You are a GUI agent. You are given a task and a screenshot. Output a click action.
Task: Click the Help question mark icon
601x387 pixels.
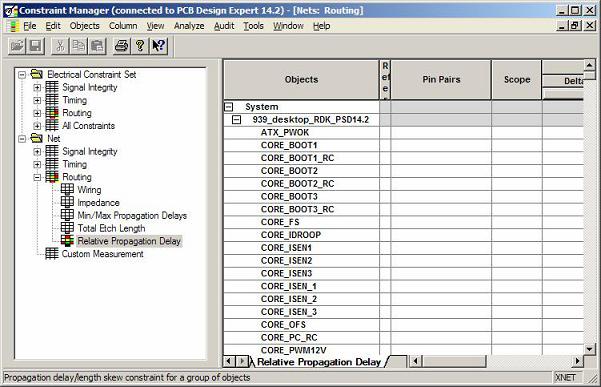[140, 46]
